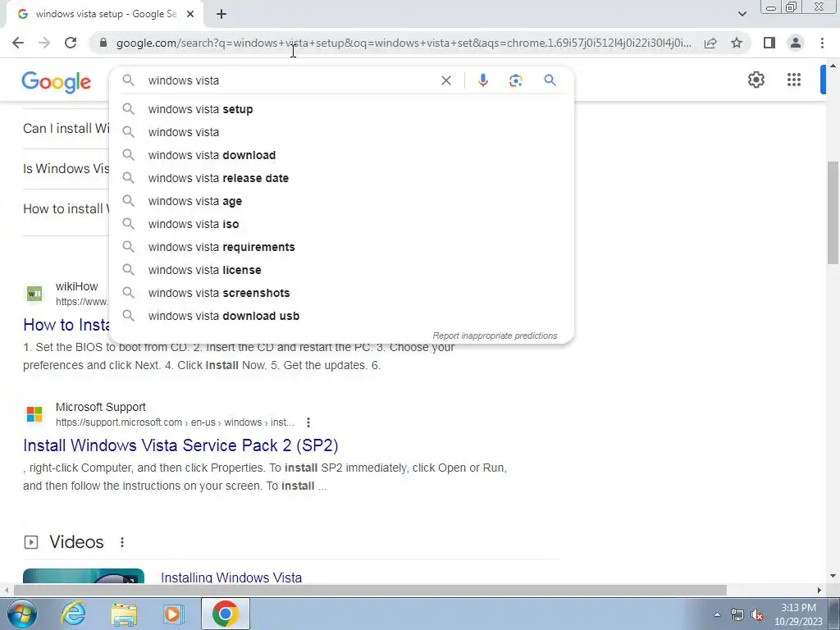840x630 pixels.
Task: Choose suggestion 'windows vista screenshots'
Action: click(x=341, y=294)
